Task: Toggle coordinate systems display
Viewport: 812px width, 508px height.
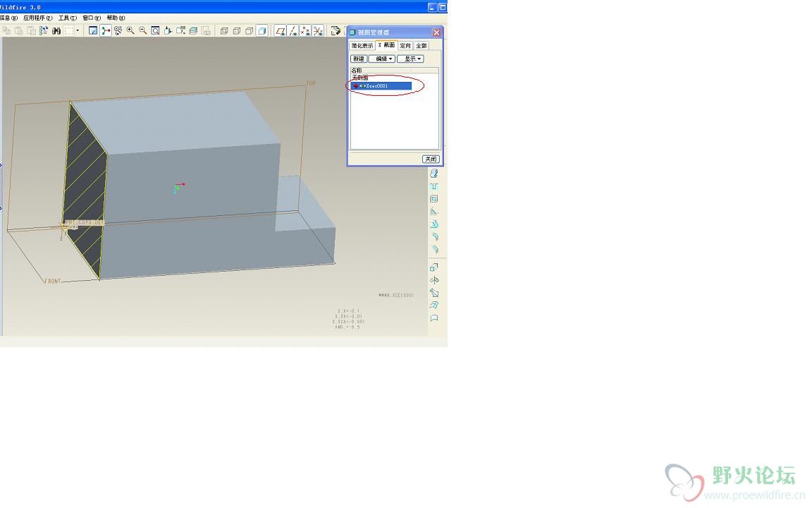Action: [318, 31]
